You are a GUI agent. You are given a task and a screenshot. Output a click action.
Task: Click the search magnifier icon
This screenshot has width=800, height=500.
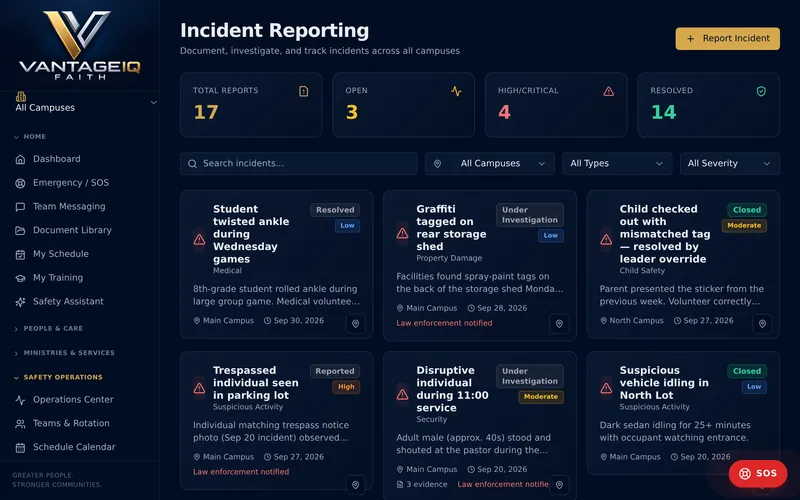click(x=192, y=164)
